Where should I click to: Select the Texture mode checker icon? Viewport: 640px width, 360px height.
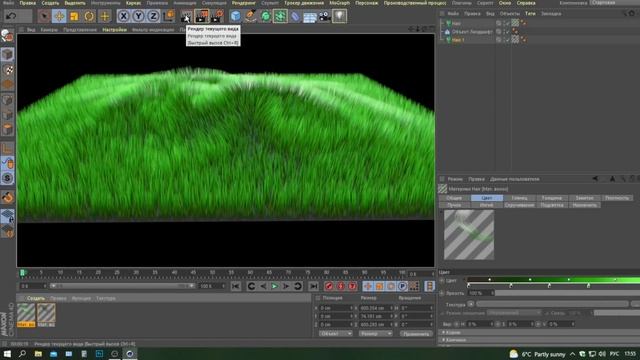coord(7,70)
